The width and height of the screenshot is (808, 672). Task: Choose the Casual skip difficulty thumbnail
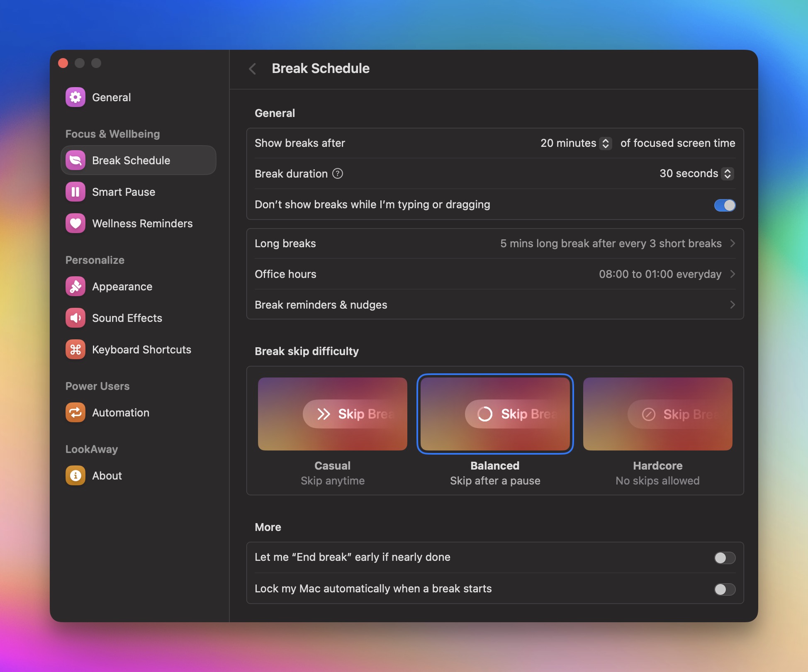tap(332, 414)
